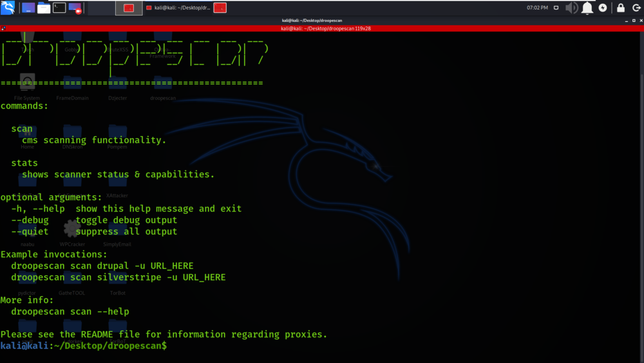This screenshot has width=644, height=363.
Task: Click the terminal vertical scrollbar
Action: pyautogui.click(x=641, y=197)
